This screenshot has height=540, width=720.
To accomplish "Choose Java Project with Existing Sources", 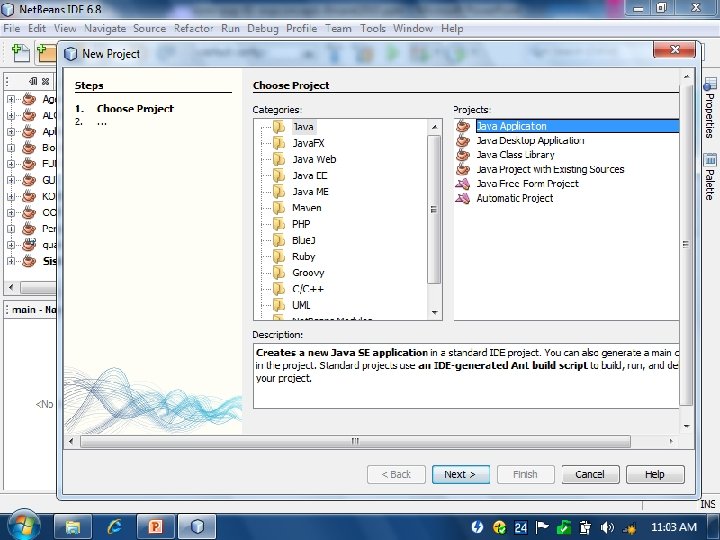I will point(550,169).
